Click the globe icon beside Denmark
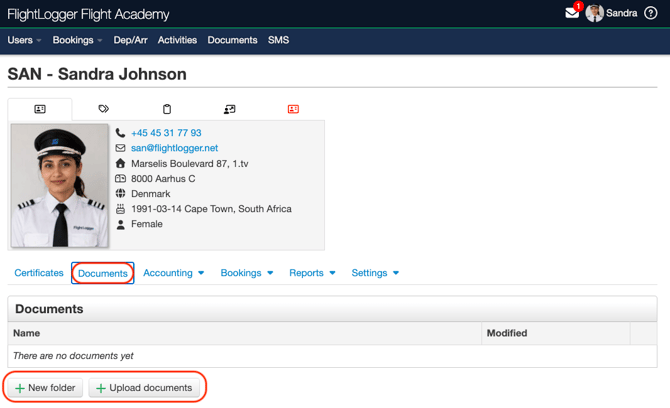Viewport: 670px width, 408px height. coord(120,194)
